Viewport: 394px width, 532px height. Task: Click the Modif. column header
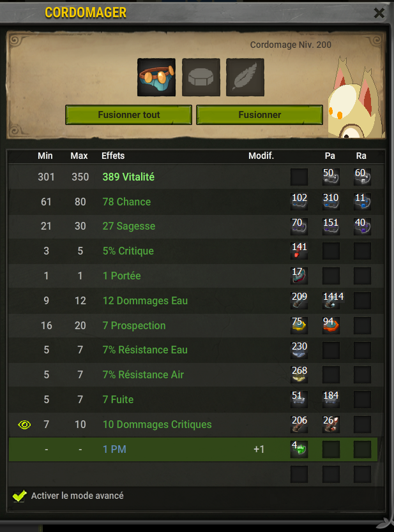pyautogui.click(x=261, y=156)
